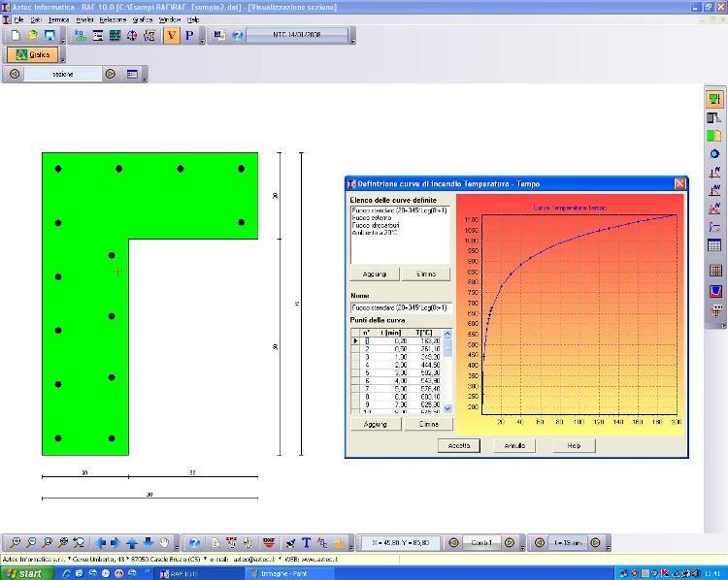Toggle the orange V toolbar button

[x=172, y=36]
